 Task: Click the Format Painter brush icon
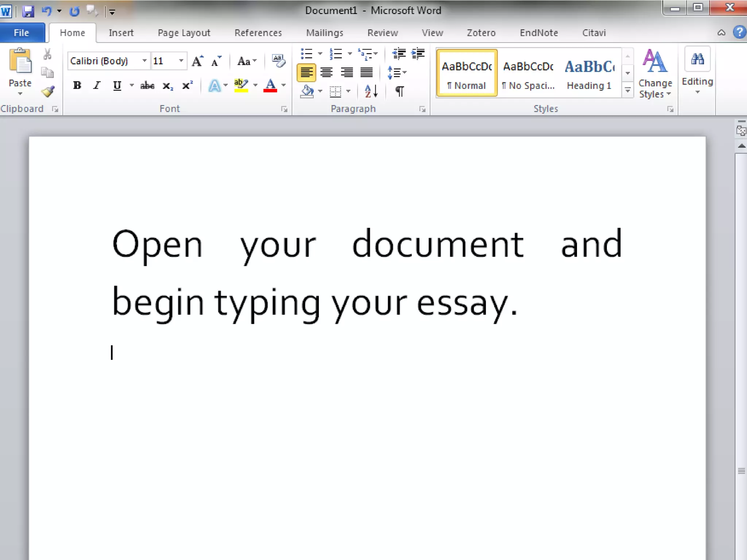point(48,91)
